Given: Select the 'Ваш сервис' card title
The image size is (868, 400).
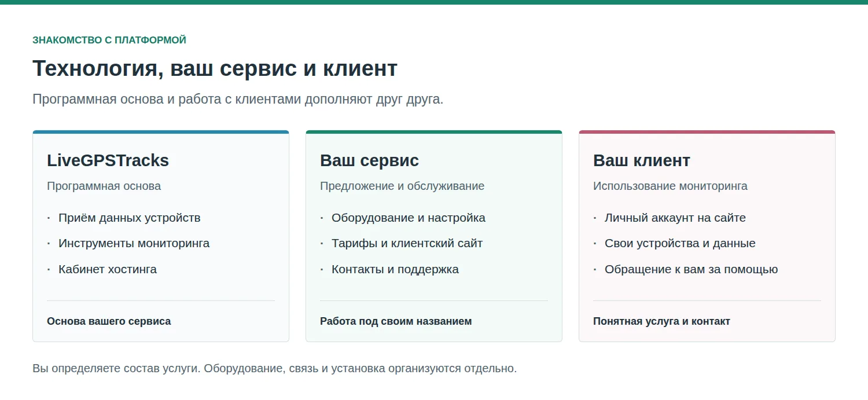Looking at the screenshot, I should 369,160.
